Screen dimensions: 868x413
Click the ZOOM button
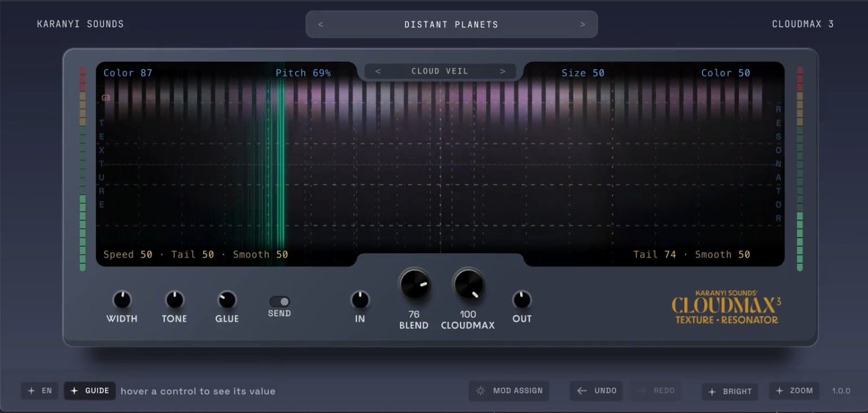click(794, 391)
